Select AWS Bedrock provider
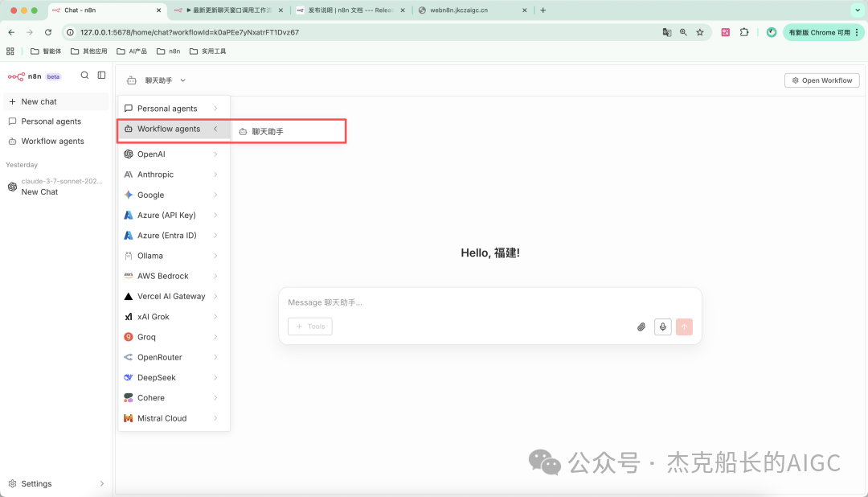Viewport: 868px width, 497px height. point(174,276)
